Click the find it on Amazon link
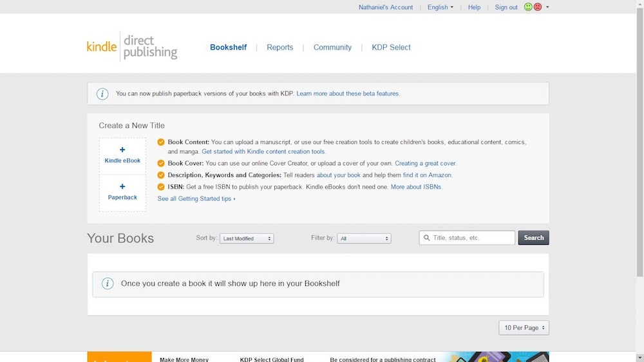 tap(428, 175)
